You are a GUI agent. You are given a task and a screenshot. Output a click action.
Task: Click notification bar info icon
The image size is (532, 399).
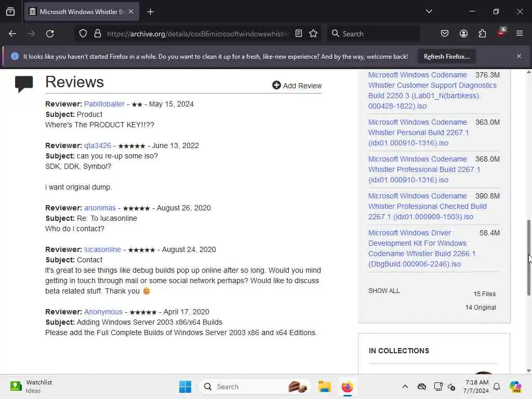[x=15, y=56]
